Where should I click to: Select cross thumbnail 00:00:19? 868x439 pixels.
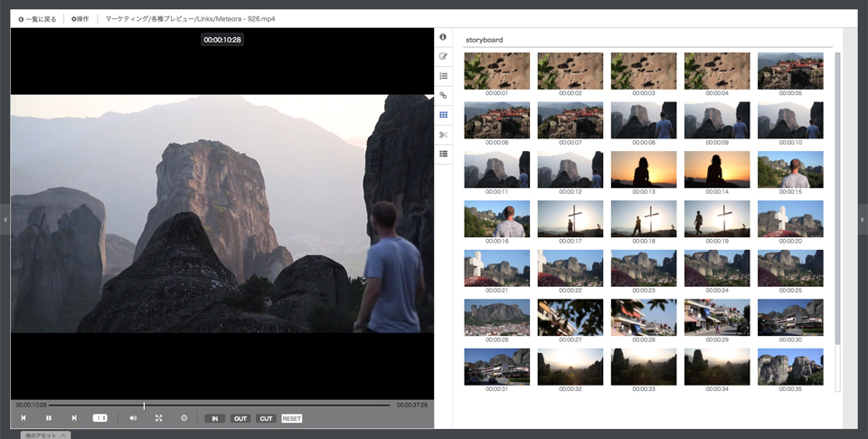[717, 219]
